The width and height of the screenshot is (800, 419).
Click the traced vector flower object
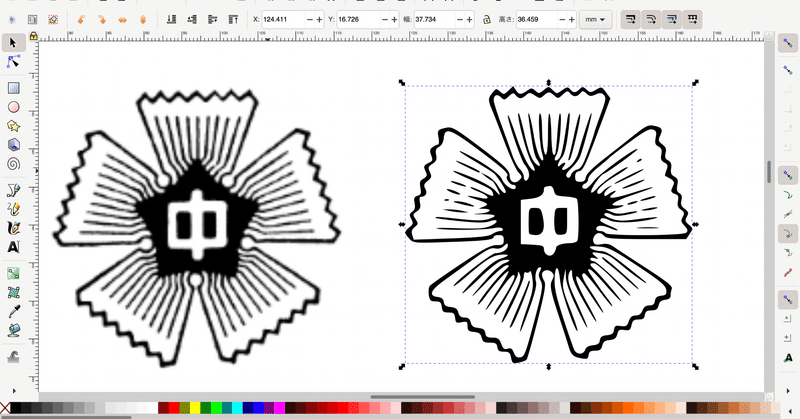pos(548,225)
